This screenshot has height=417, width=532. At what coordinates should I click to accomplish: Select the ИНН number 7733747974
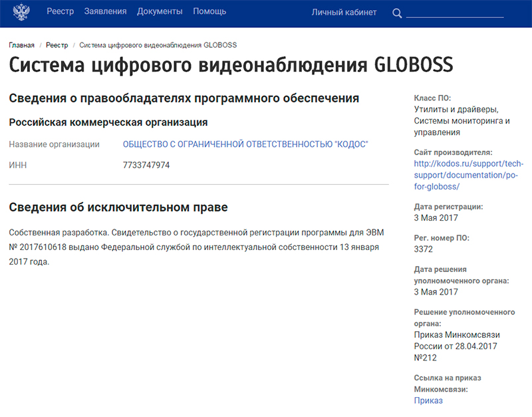click(146, 165)
